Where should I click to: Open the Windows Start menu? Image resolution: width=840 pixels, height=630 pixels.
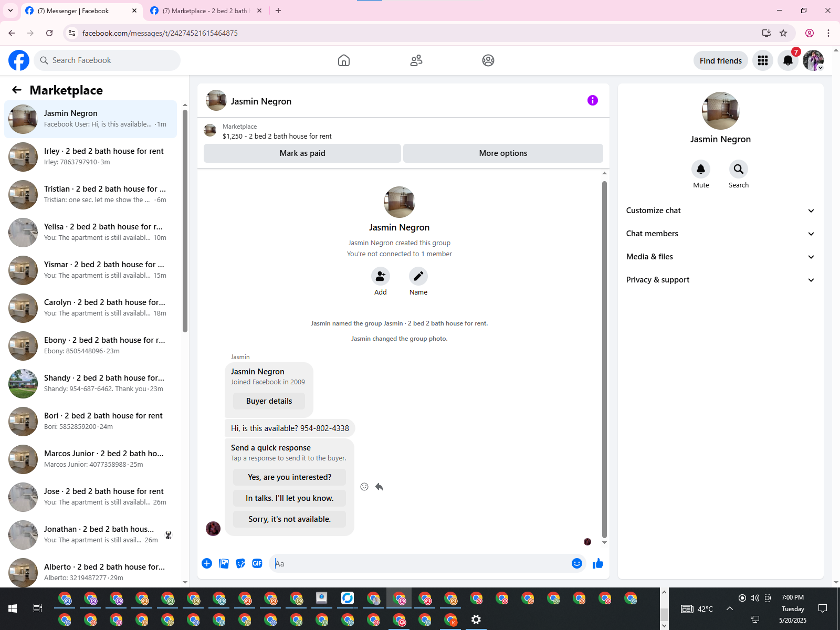[x=13, y=608]
